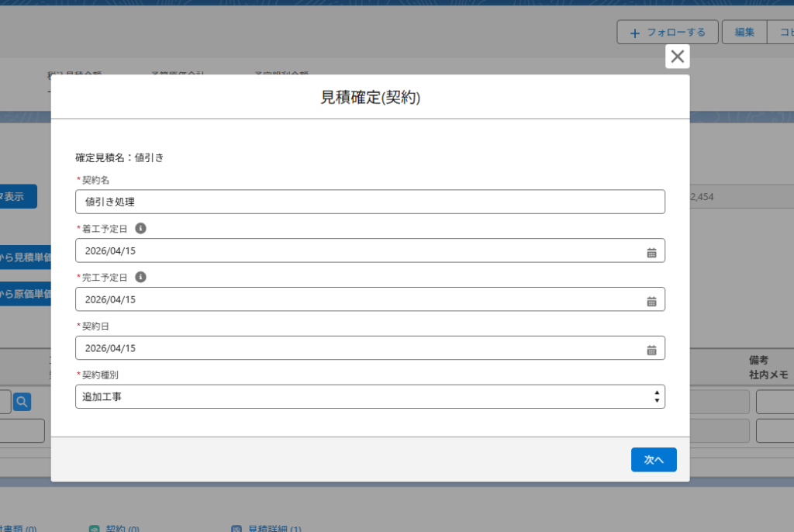Viewport: 794px width, 532px height.
Task: Click the 契約種別 select arrows
Action: [x=657, y=397]
